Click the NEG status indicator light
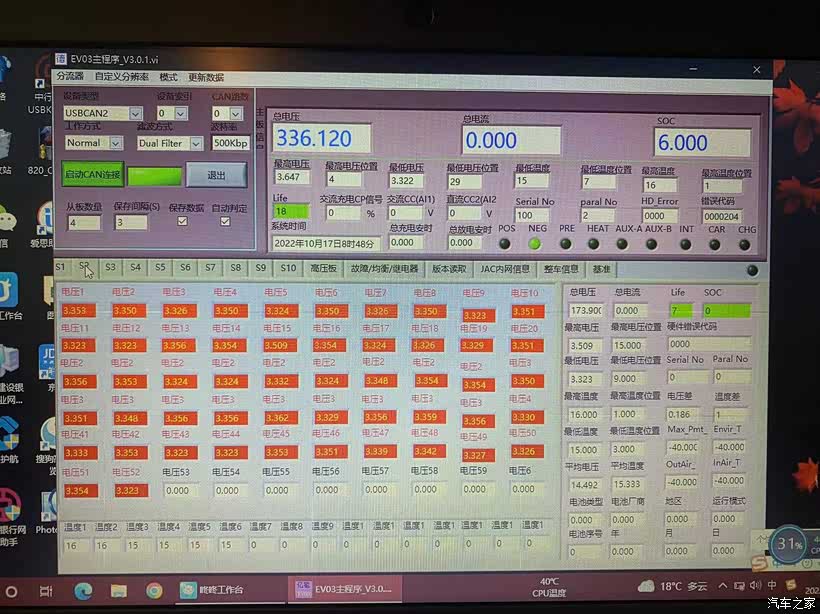The height and width of the screenshot is (614, 820). (x=535, y=243)
